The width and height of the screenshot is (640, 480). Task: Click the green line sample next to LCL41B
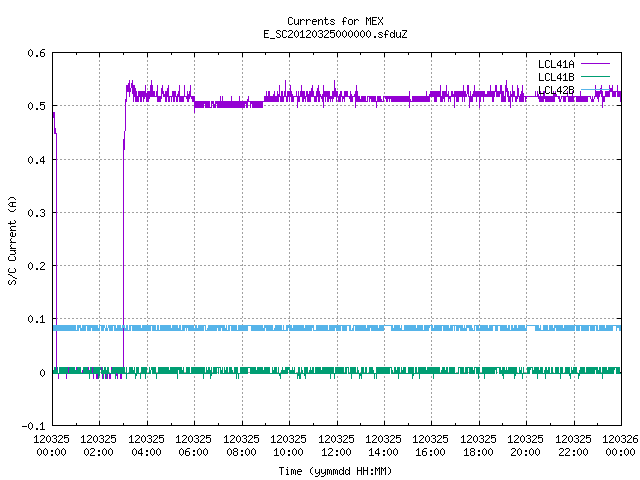(595, 76)
